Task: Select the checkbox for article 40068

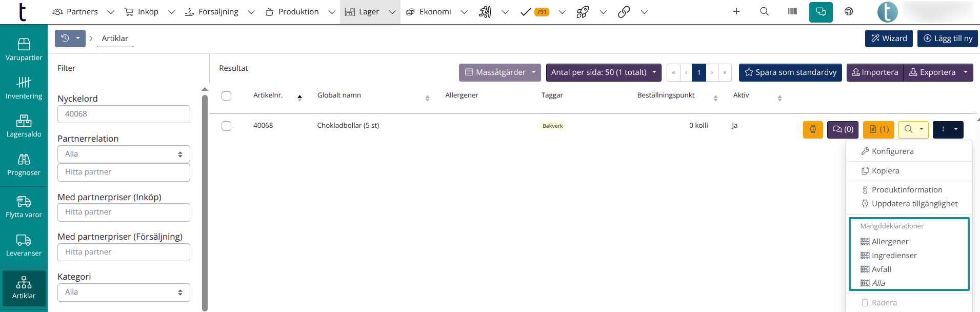Action: 226,126
